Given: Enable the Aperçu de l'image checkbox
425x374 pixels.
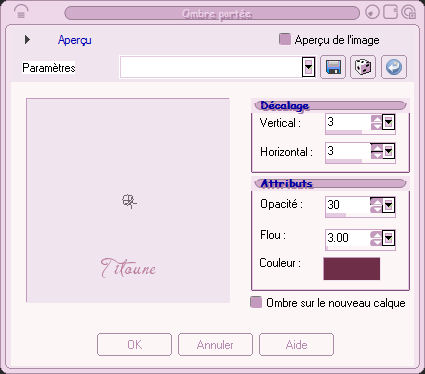Looking at the screenshot, I should click(x=285, y=39).
